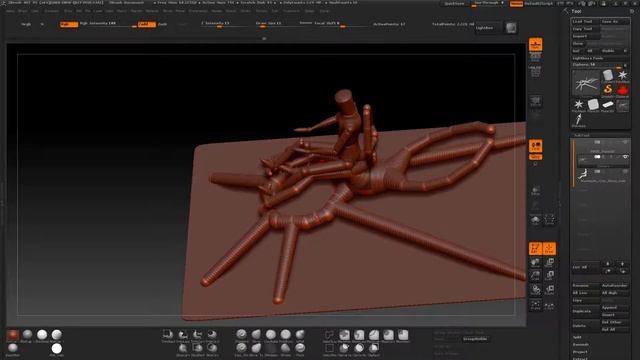The image size is (640, 360).
Task: Pick the ZSphere arrow tool icon
Action: (579, 120)
